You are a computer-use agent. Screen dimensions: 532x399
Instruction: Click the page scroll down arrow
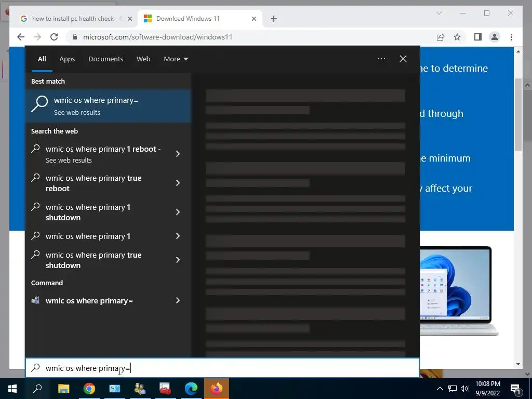(x=518, y=364)
